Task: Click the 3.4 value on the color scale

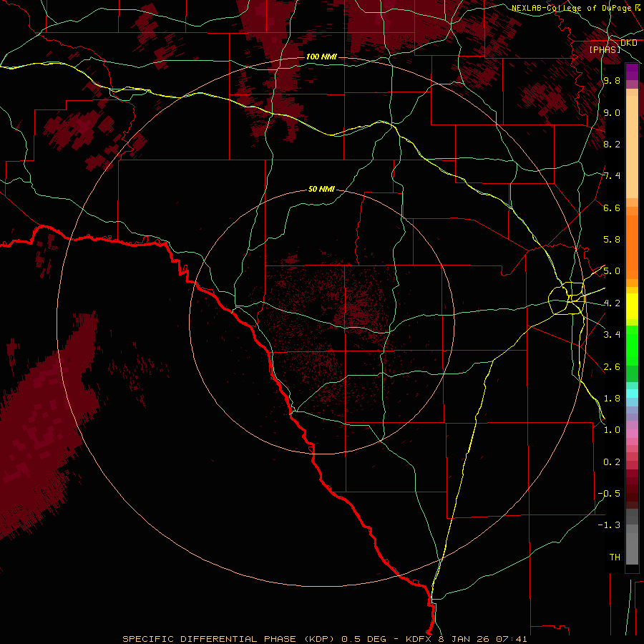Action: click(612, 335)
